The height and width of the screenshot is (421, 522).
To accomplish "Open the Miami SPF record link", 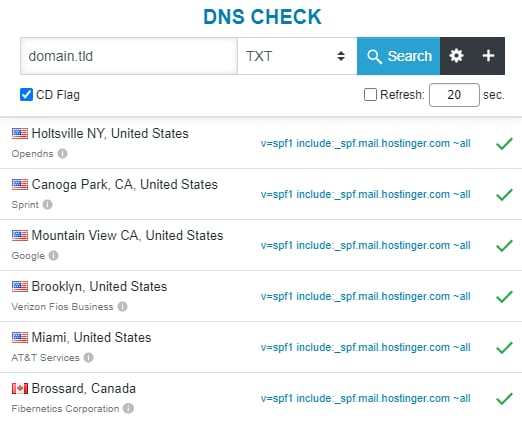I will tap(365, 348).
